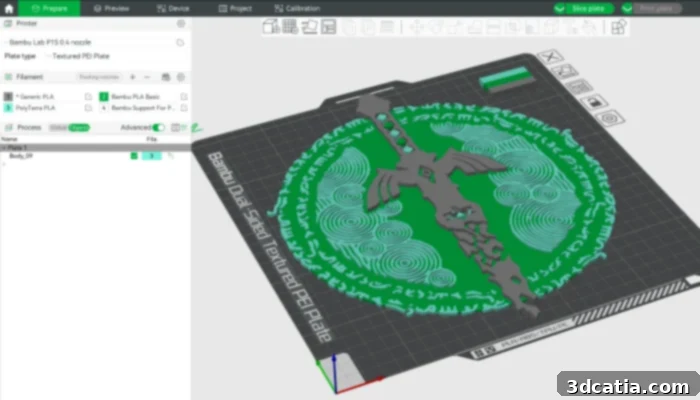The image size is (700, 400).
Task: Open the Bambu Lab P1S printer dropdown
Action: (x=88, y=42)
